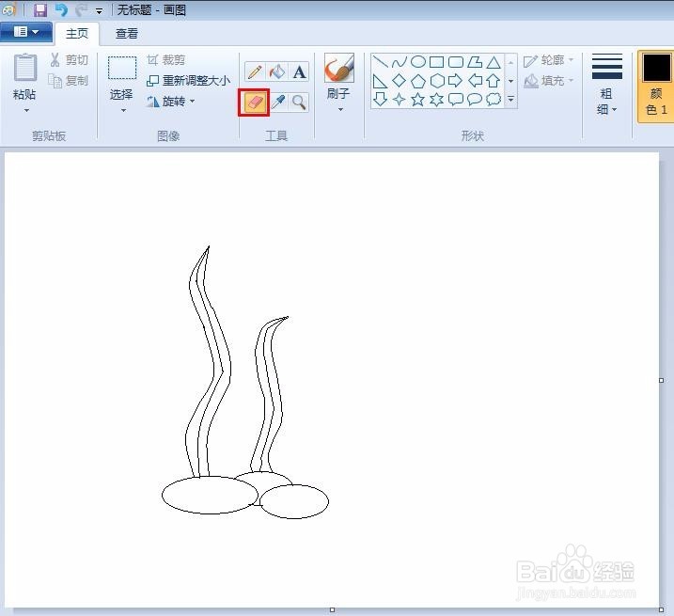Click 重新调整大小 (Resize) button
The height and width of the screenshot is (616, 674).
point(188,81)
